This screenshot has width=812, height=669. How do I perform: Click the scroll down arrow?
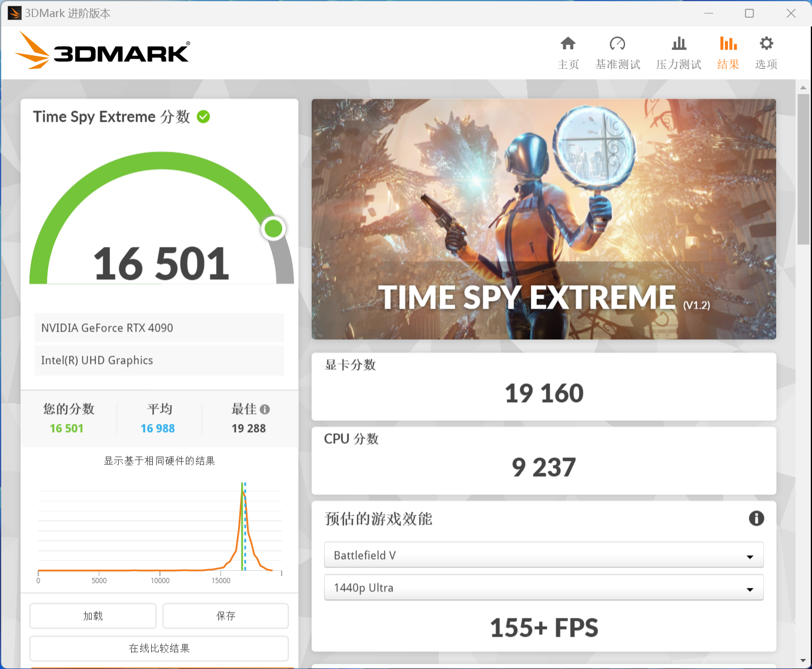pyautogui.click(x=803, y=661)
